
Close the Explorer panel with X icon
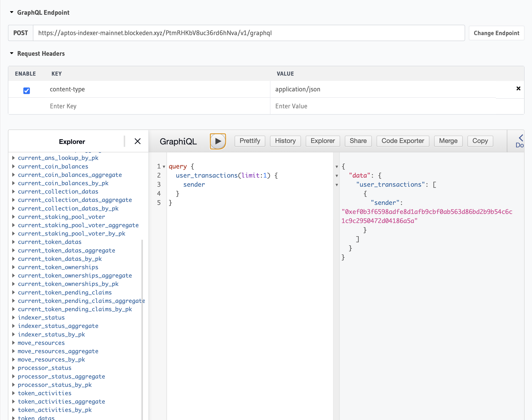[x=138, y=141]
